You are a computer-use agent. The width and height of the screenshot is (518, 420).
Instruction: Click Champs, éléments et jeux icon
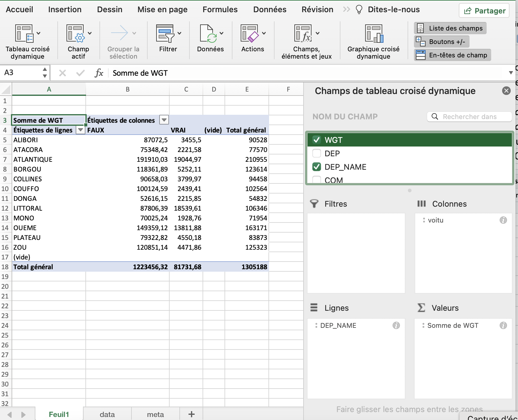pos(303,34)
